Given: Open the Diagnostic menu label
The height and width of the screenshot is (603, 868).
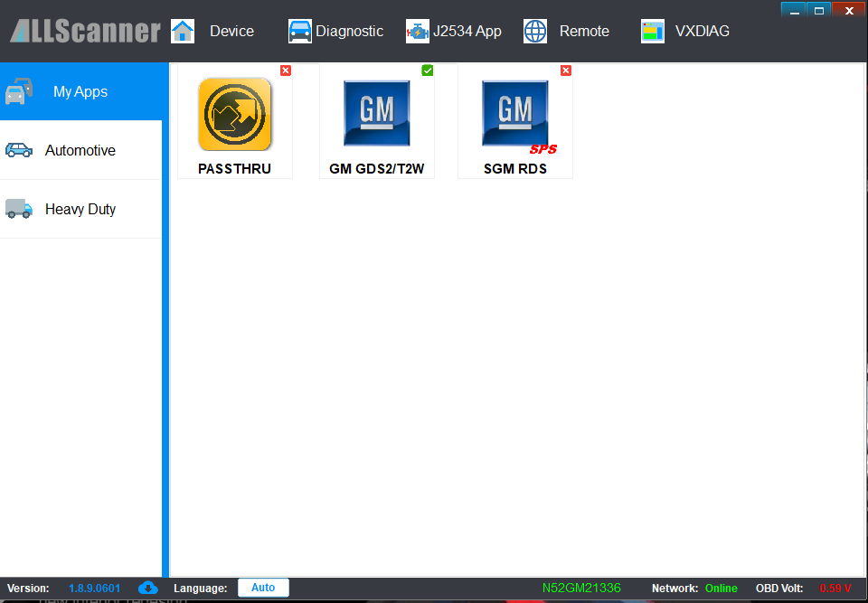Looking at the screenshot, I should [349, 31].
